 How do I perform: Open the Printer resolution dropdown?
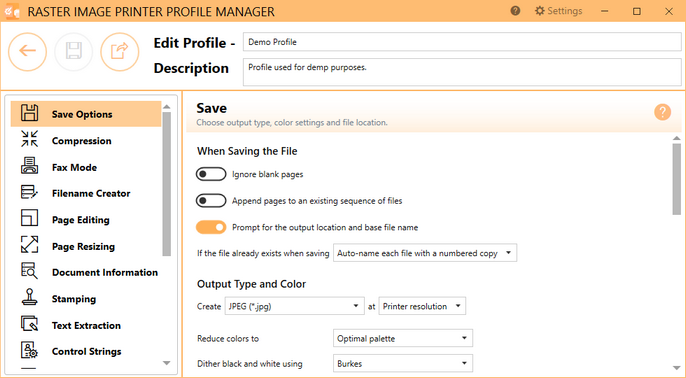click(422, 306)
